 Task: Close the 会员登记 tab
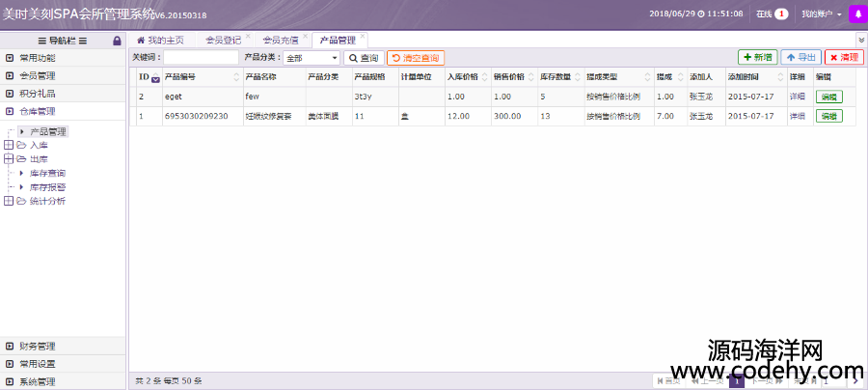tap(248, 36)
